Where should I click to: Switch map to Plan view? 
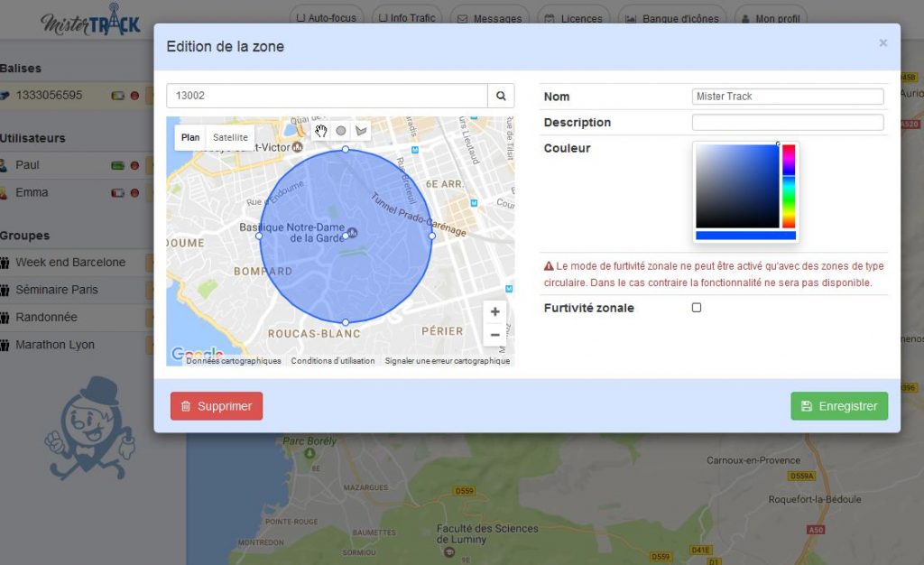pos(190,137)
